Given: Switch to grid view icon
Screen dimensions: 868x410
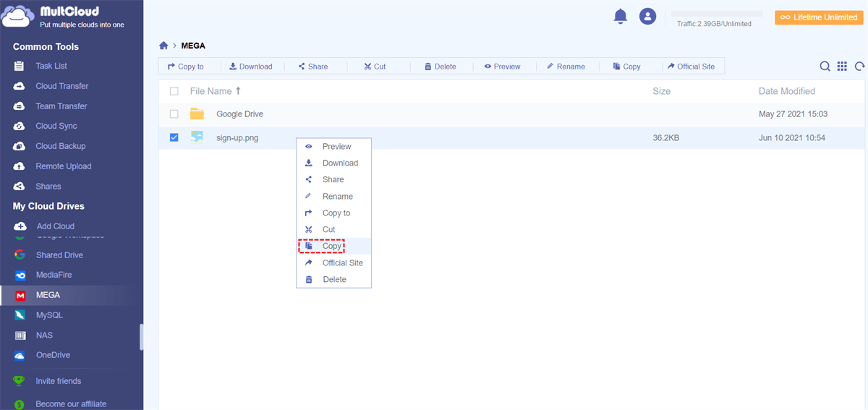Looking at the screenshot, I should [x=842, y=67].
